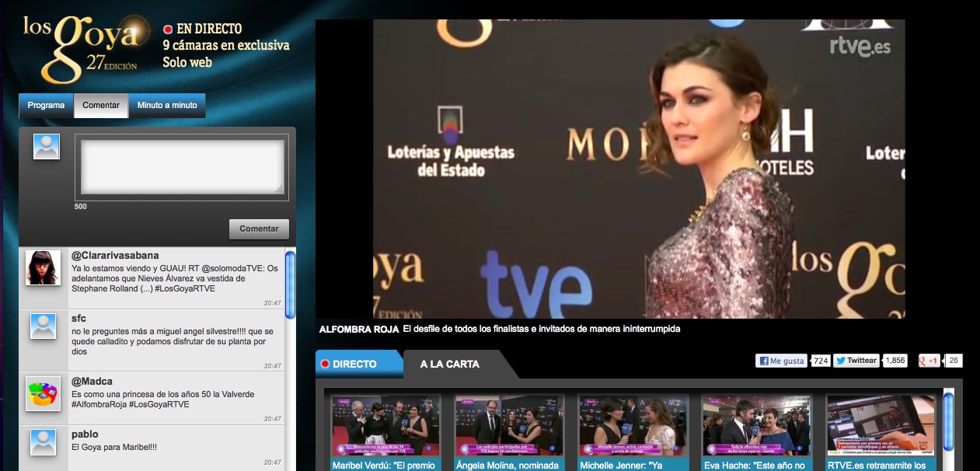Click the comments list scrollbar

coord(290,284)
